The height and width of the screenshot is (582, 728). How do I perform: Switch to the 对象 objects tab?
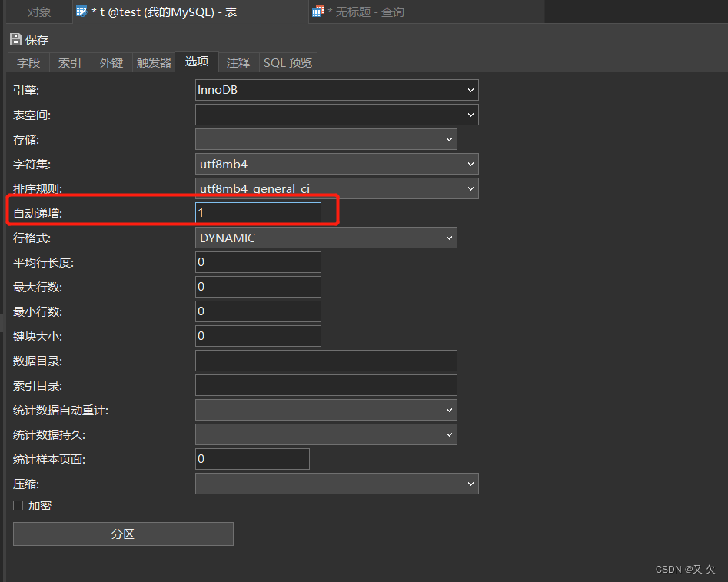tap(39, 12)
